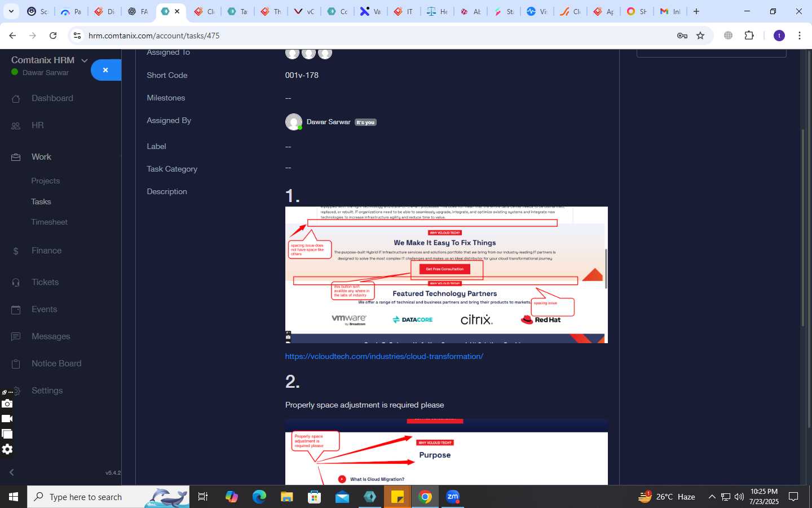Click the Finance dollar icon
This screenshot has height=508, width=812.
pos(16,251)
